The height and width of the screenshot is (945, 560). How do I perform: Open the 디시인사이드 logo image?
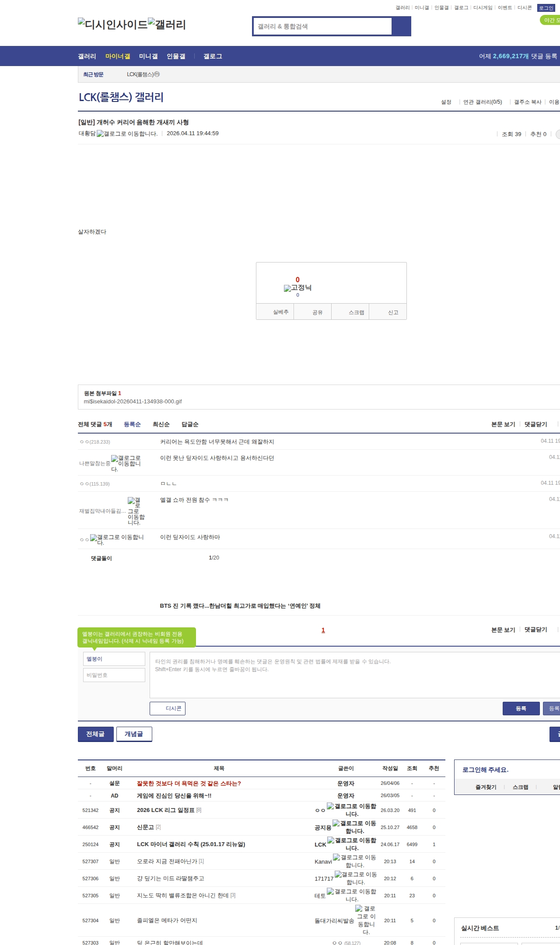(113, 24)
